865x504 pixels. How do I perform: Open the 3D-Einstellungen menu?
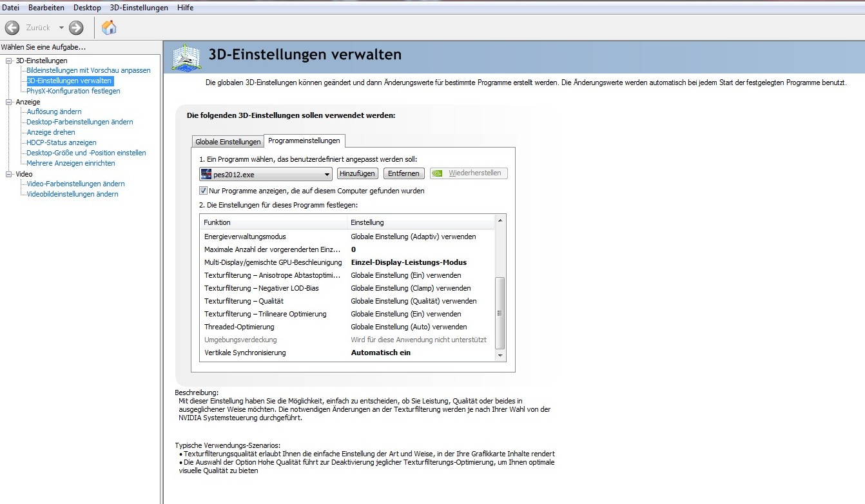[139, 8]
